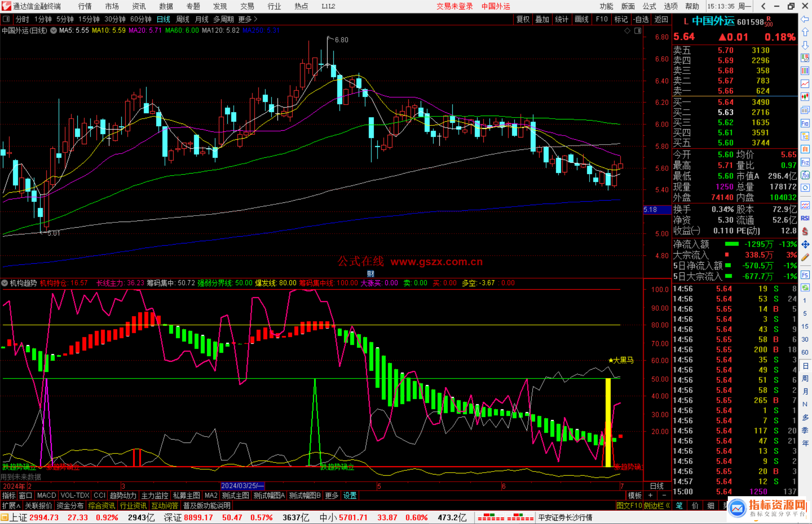This screenshot has height=524, width=812.
Task: Click the wavy lines indicator icon in sidebar
Action: click(805, 205)
